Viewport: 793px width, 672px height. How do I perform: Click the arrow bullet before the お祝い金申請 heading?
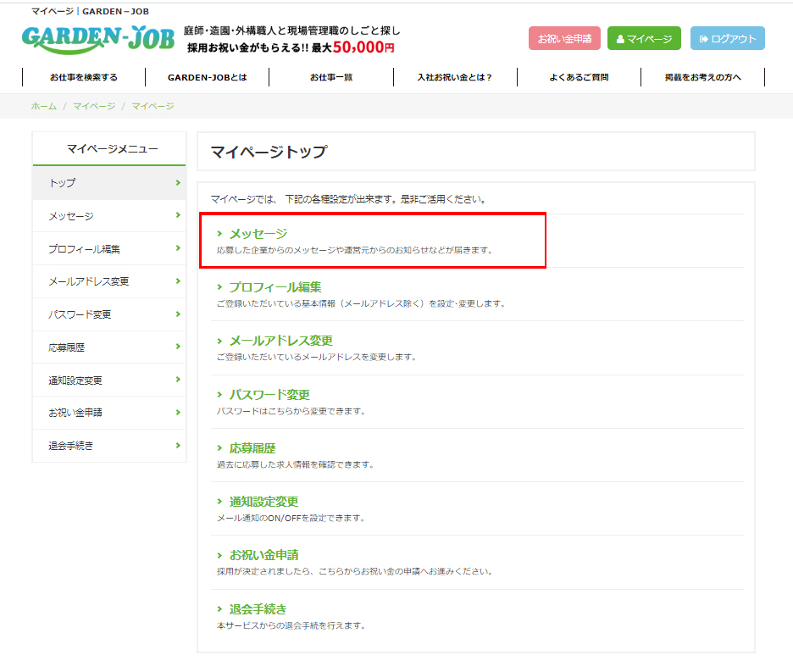pos(219,555)
